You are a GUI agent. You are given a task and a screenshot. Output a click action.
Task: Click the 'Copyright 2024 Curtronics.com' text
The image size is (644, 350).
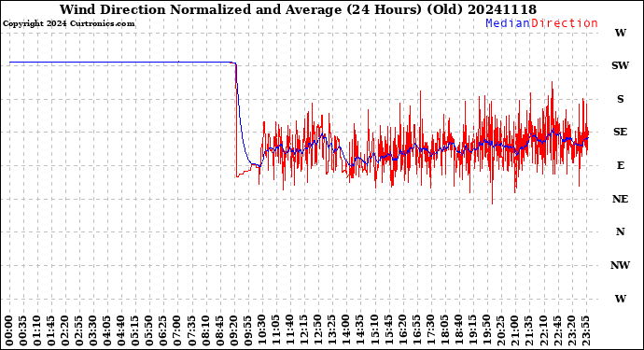click(68, 24)
